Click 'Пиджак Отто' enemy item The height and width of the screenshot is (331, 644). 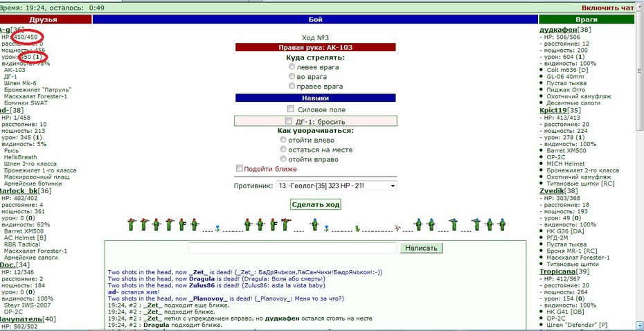point(566,89)
